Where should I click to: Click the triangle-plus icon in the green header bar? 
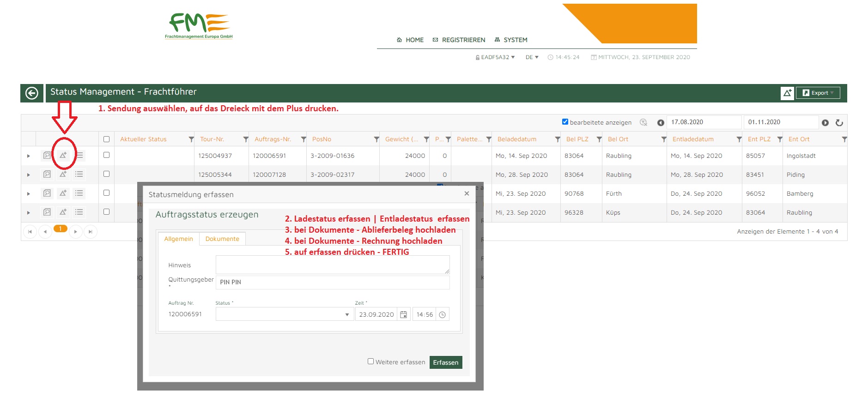[787, 93]
